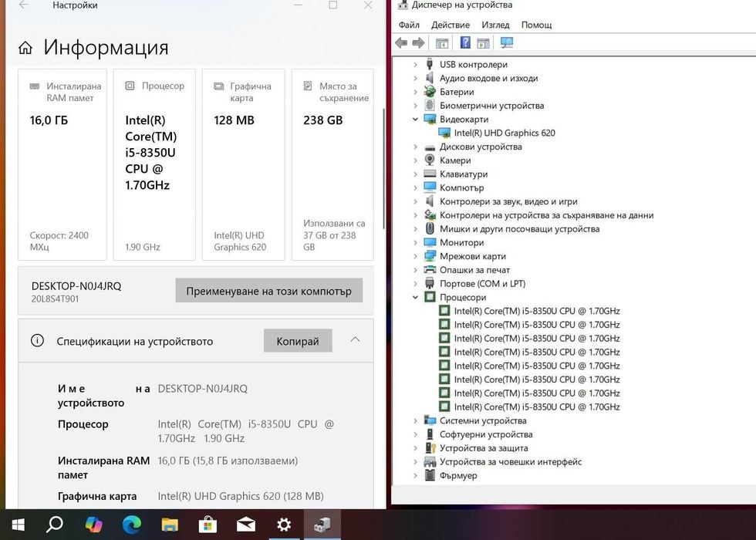Viewport: 756px width, 540px height.
Task: Click the Копирай button
Action: [x=298, y=341]
